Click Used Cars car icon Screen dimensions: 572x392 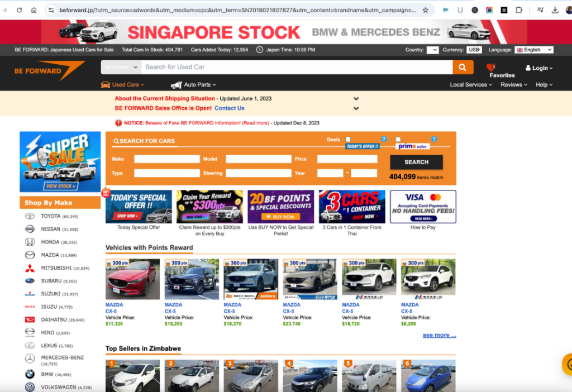(x=106, y=85)
